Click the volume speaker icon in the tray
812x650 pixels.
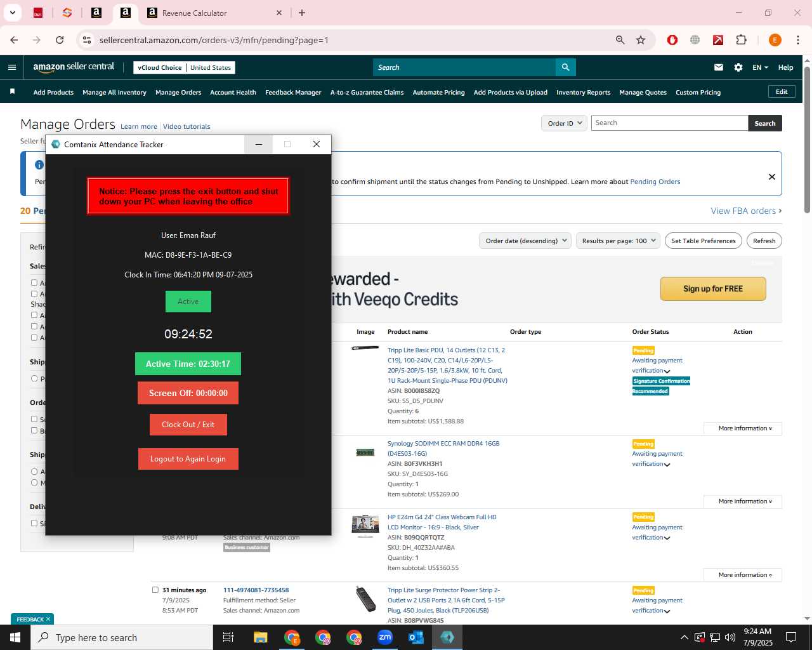[x=730, y=637]
